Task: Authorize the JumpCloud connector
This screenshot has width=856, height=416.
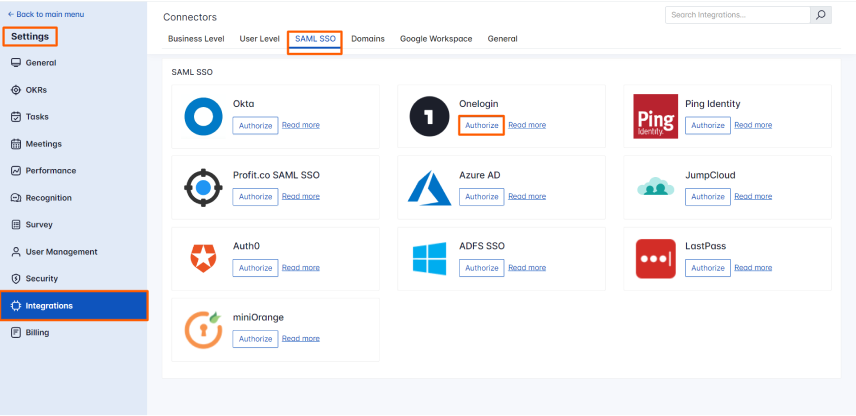Action: coord(708,197)
